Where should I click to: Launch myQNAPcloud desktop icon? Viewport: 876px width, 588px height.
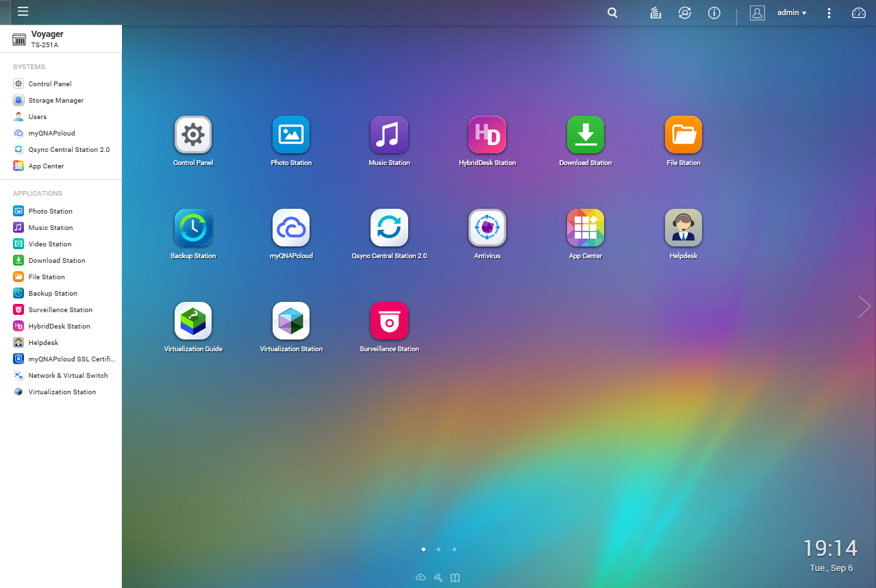291,227
